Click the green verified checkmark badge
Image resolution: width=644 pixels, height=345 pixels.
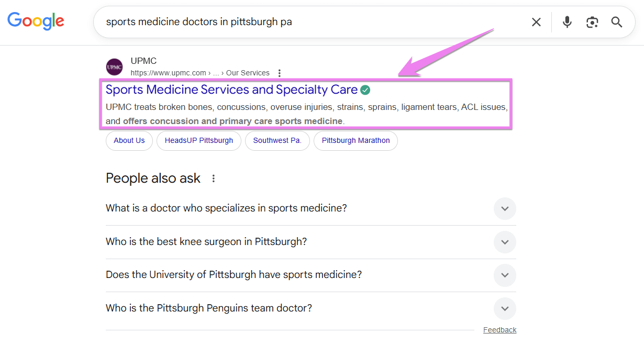coord(365,90)
